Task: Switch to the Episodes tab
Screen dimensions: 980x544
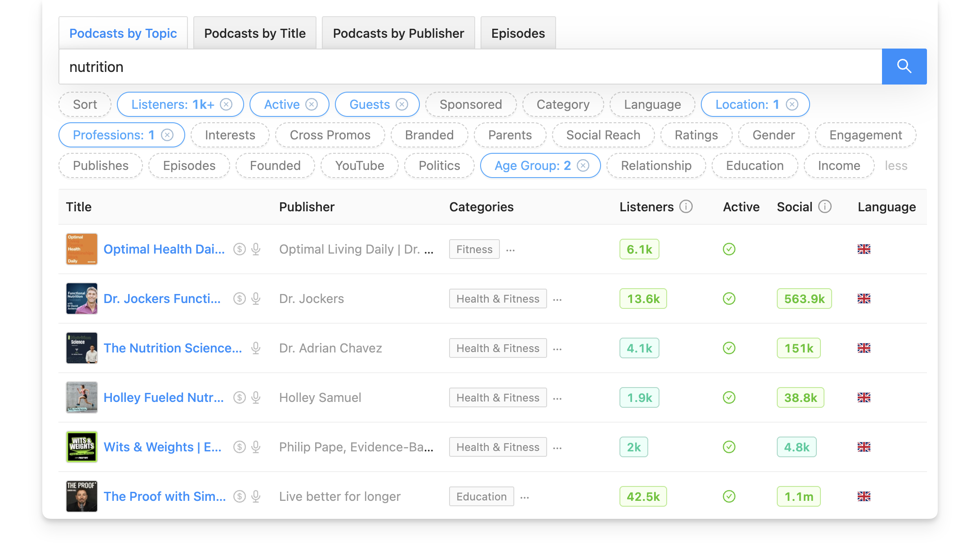Action: 518,32
